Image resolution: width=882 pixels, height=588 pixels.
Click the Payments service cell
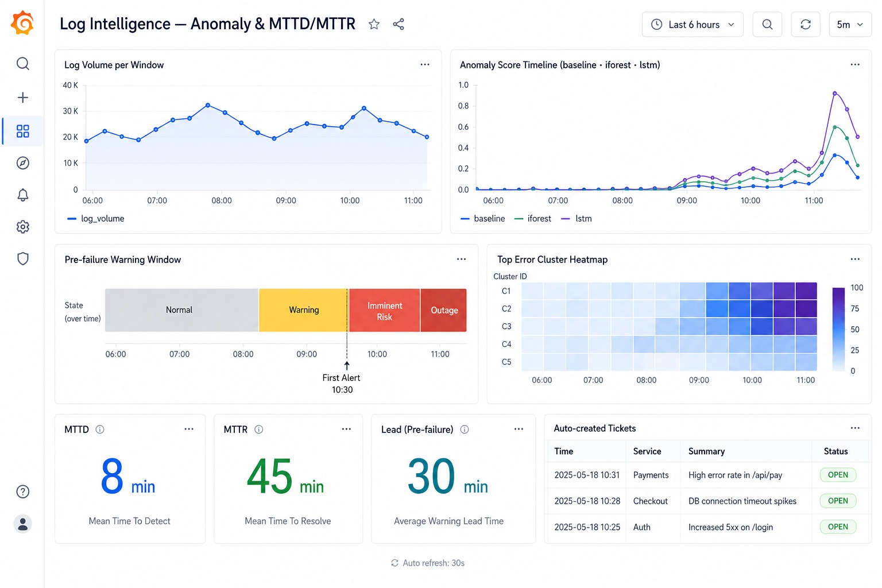click(x=651, y=475)
